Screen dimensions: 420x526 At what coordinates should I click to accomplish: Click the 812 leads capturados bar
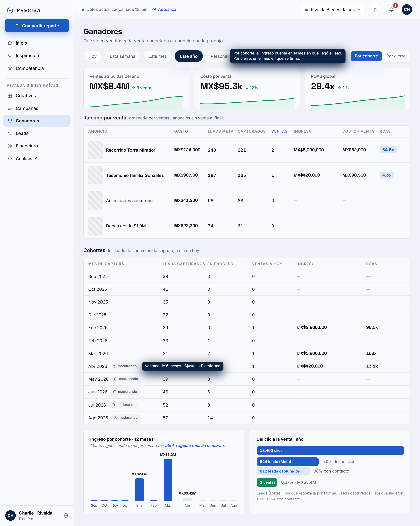tap(283, 471)
